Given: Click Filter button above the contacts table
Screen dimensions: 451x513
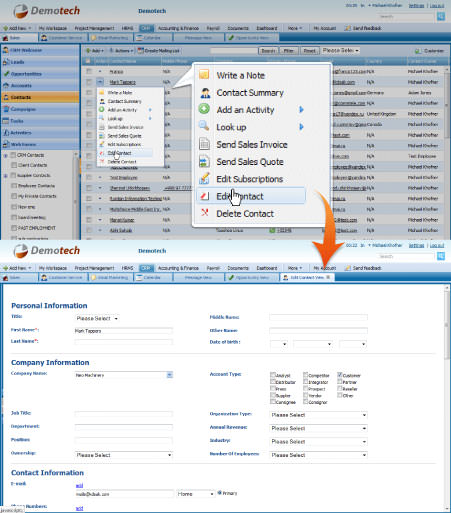Looking at the screenshot, I should click(x=289, y=51).
